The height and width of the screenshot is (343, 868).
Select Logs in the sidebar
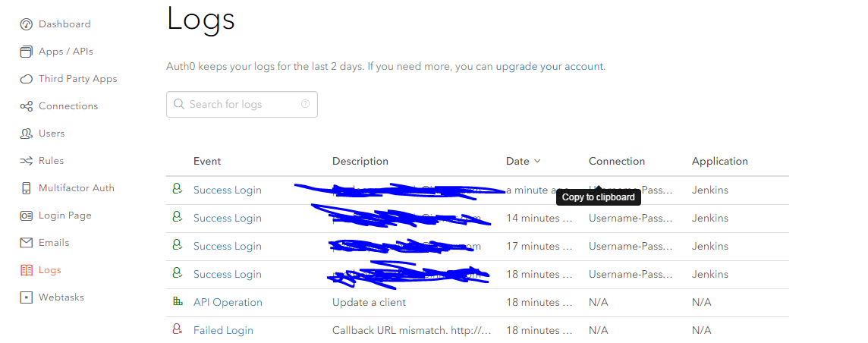(x=50, y=270)
